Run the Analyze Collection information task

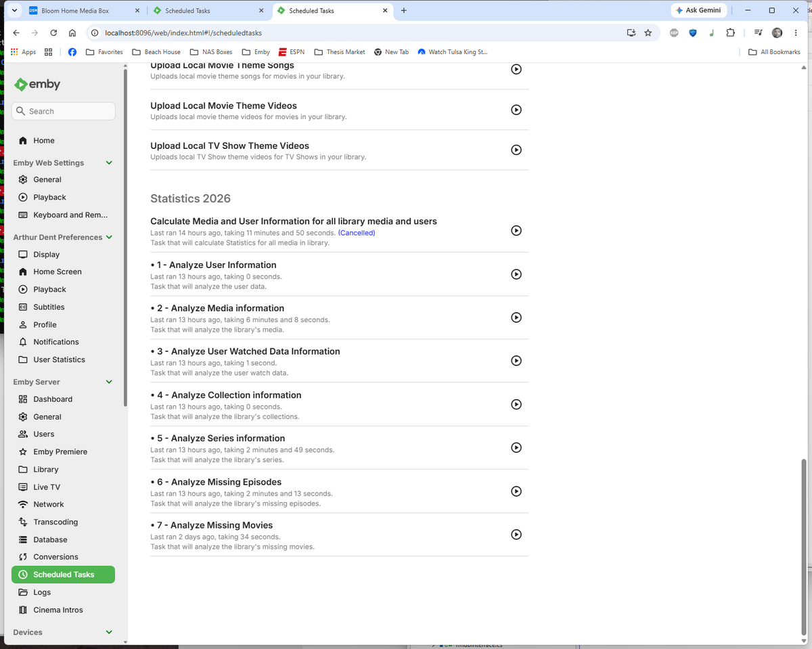coord(516,404)
